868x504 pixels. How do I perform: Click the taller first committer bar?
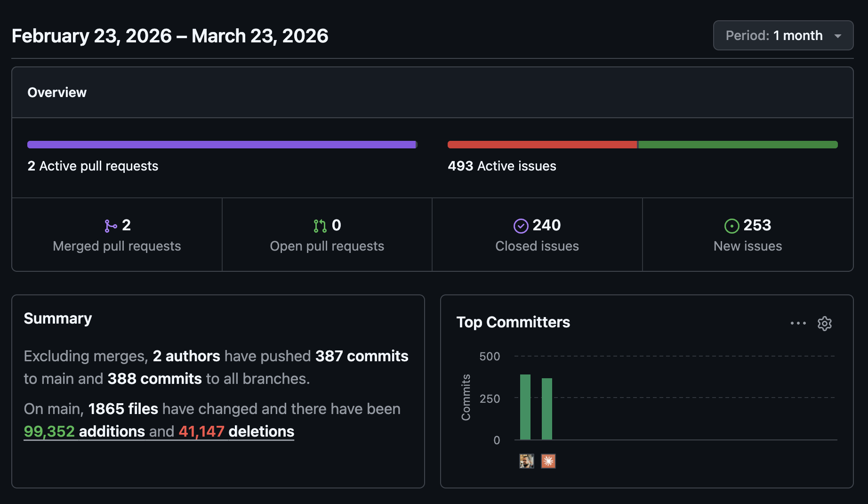pos(525,407)
